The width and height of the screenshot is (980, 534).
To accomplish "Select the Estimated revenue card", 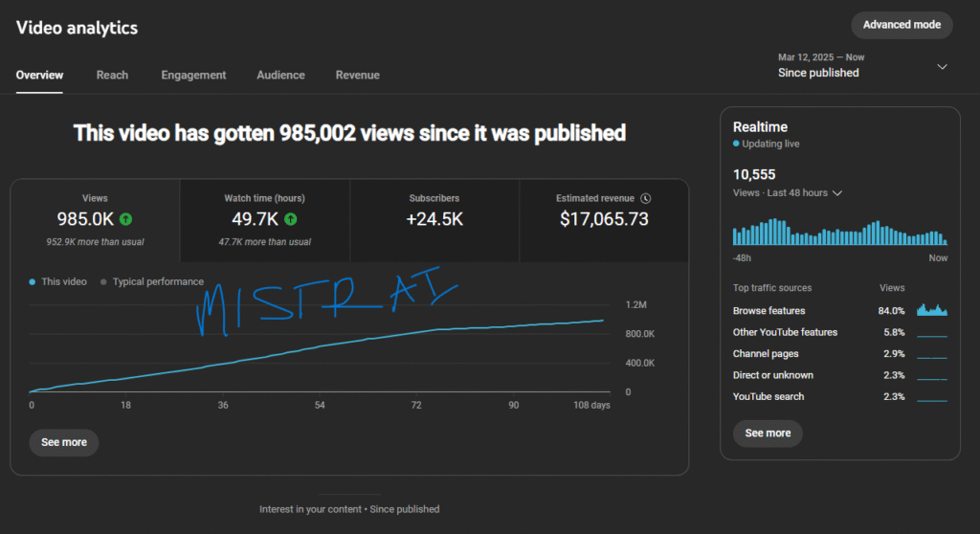I will click(604, 220).
